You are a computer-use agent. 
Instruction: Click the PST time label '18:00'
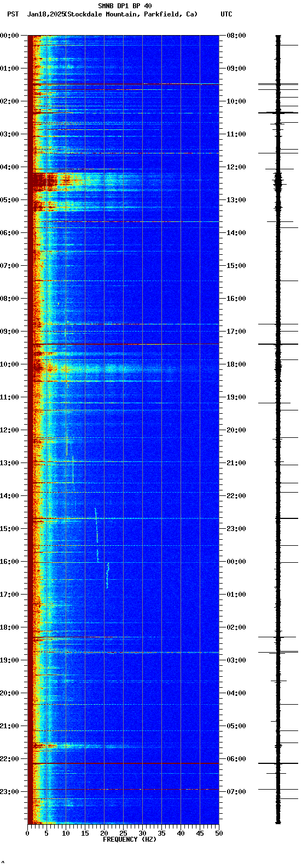coord(9,627)
